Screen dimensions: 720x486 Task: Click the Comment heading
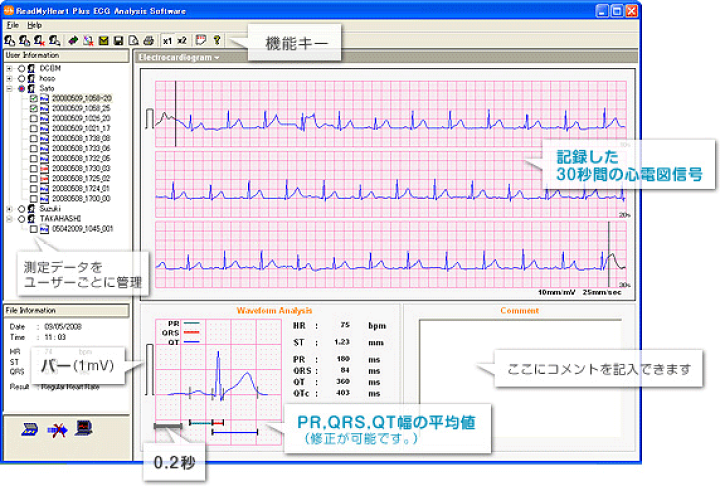(x=519, y=311)
